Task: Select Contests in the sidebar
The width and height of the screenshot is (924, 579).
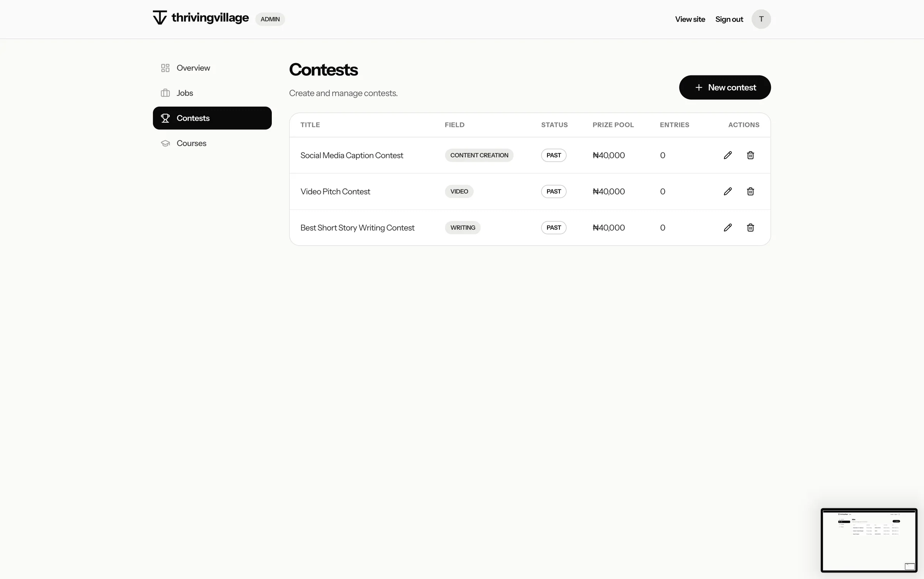Action: [212, 118]
